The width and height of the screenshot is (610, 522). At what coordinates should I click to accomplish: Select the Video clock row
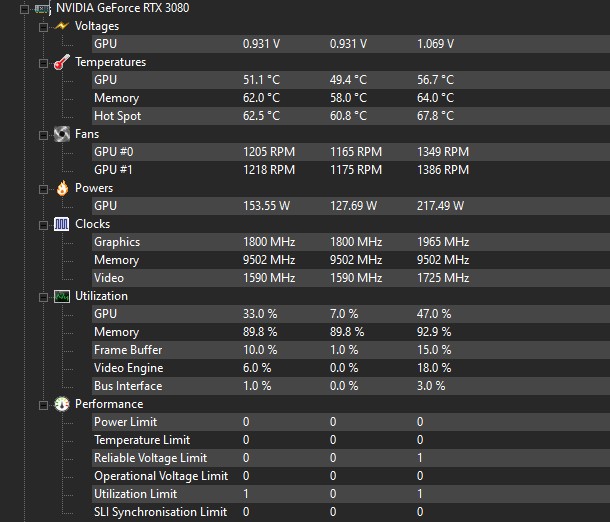[351, 278]
